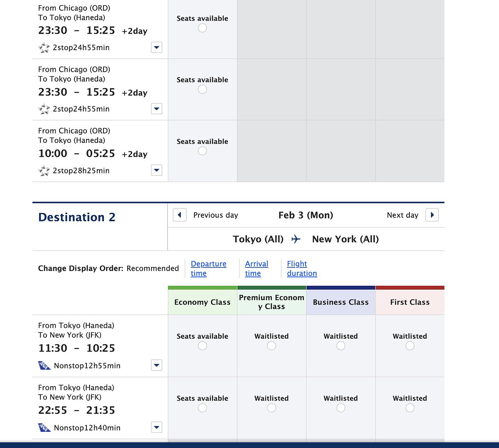Sort flights by Flight duration
499x448 pixels.
click(301, 268)
